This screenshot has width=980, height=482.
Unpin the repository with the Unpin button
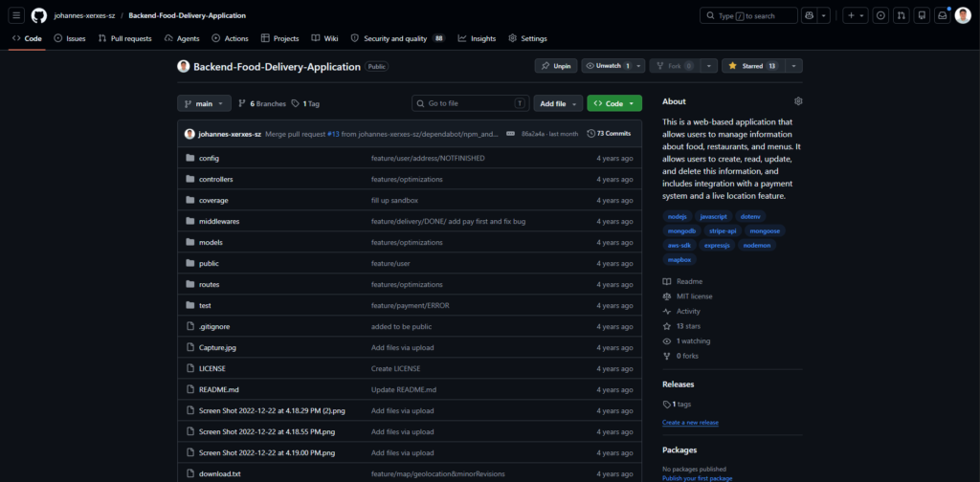pyautogui.click(x=556, y=66)
